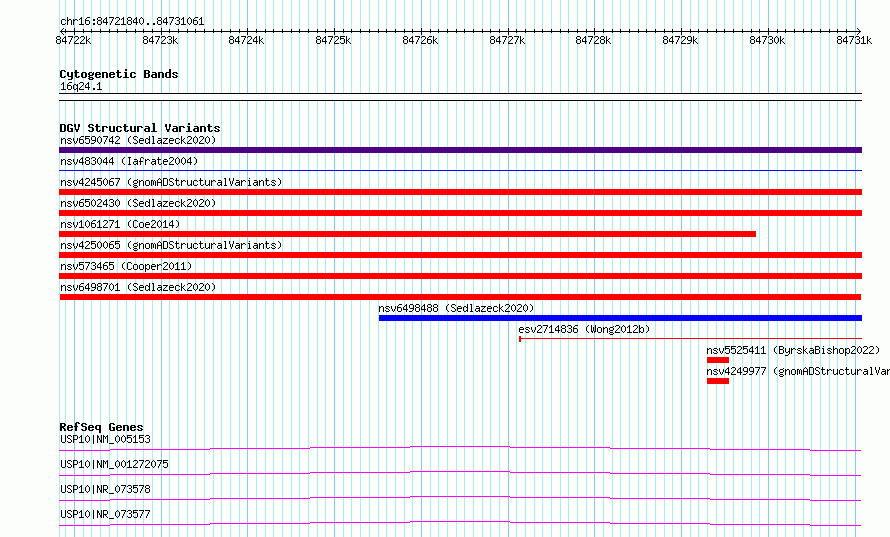Open the nsv6590742 (Sedlazeck2020) label

pyautogui.click(x=138, y=140)
